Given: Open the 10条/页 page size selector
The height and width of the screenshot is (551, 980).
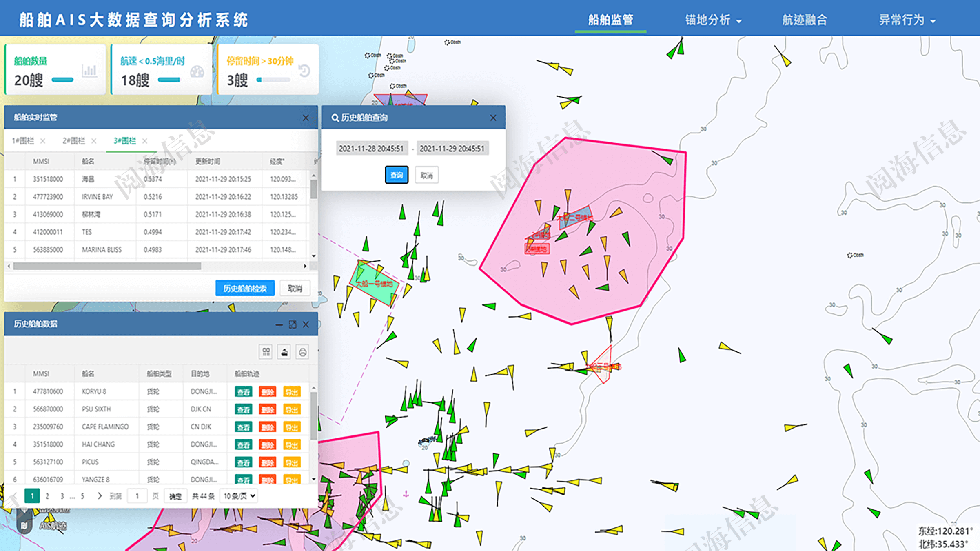Looking at the screenshot, I should pos(239,496).
